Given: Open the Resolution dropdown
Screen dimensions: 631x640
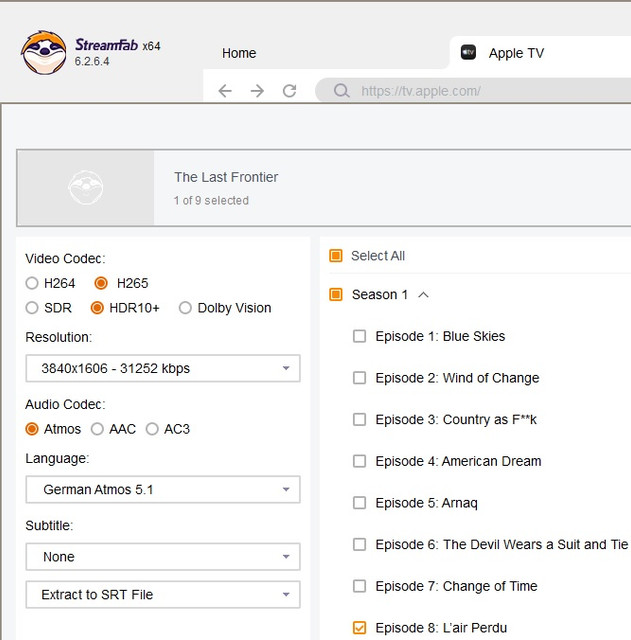Looking at the screenshot, I should (162, 368).
